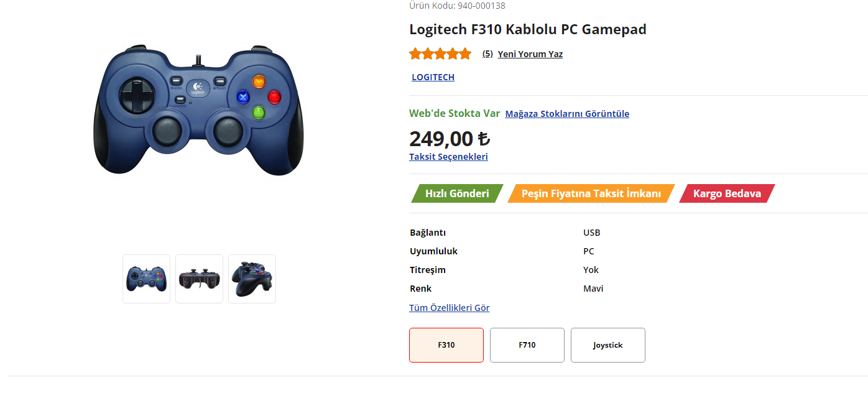The height and width of the screenshot is (403, 868).
Task: Select the F310 variant option
Action: (x=446, y=345)
